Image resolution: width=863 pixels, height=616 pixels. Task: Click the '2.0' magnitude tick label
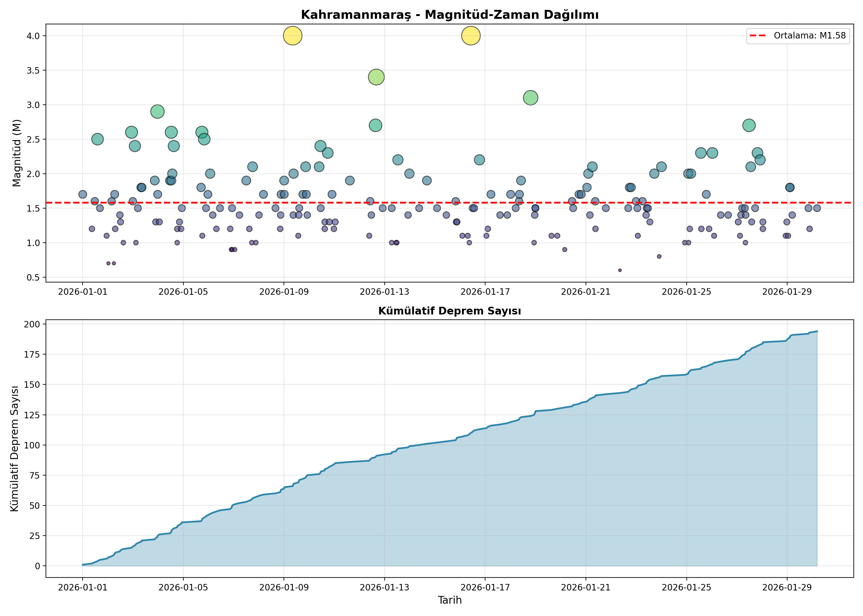pos(33,174)
